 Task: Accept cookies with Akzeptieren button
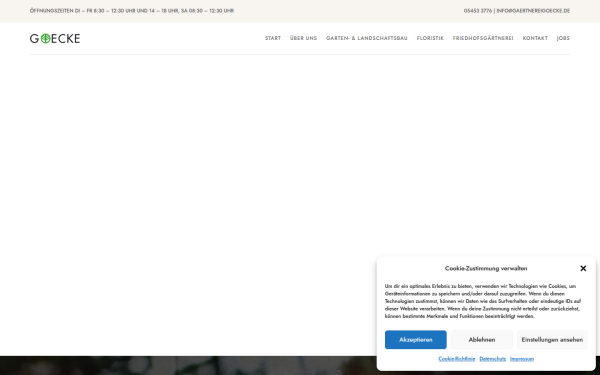pyautogui.click(x=416, y=340)
